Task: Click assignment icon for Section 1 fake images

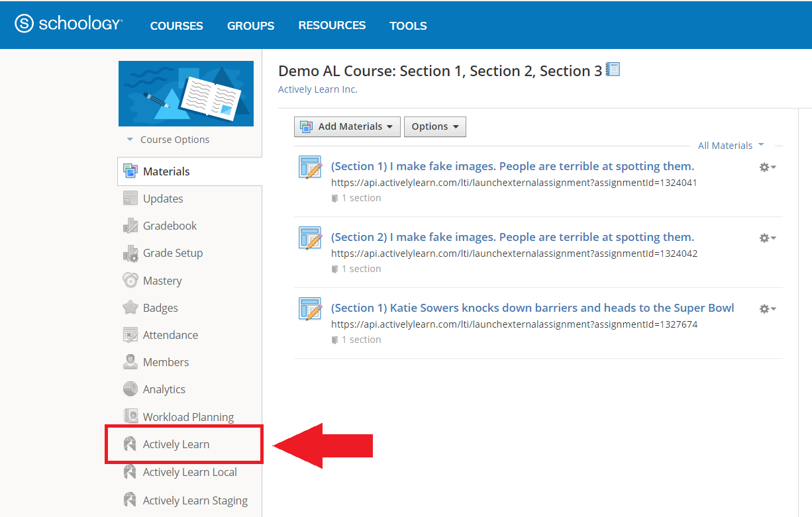Action: [x=311, y=167]
